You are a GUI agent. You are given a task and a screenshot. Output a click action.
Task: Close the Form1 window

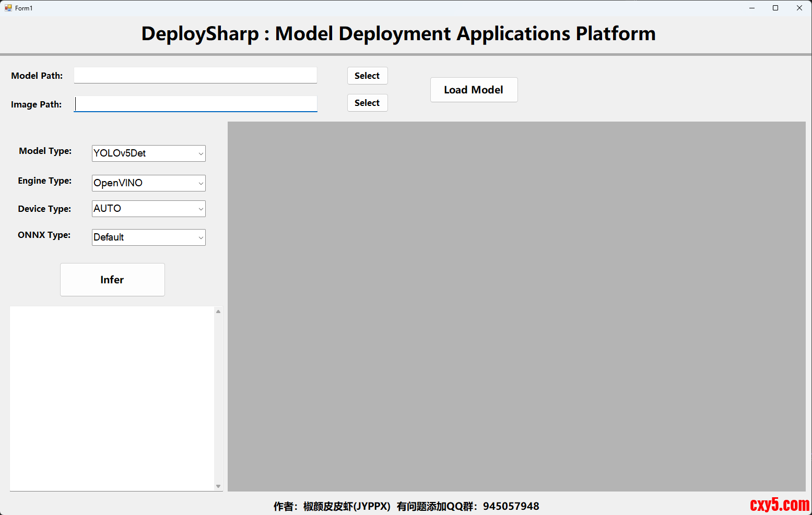(799, 8)
